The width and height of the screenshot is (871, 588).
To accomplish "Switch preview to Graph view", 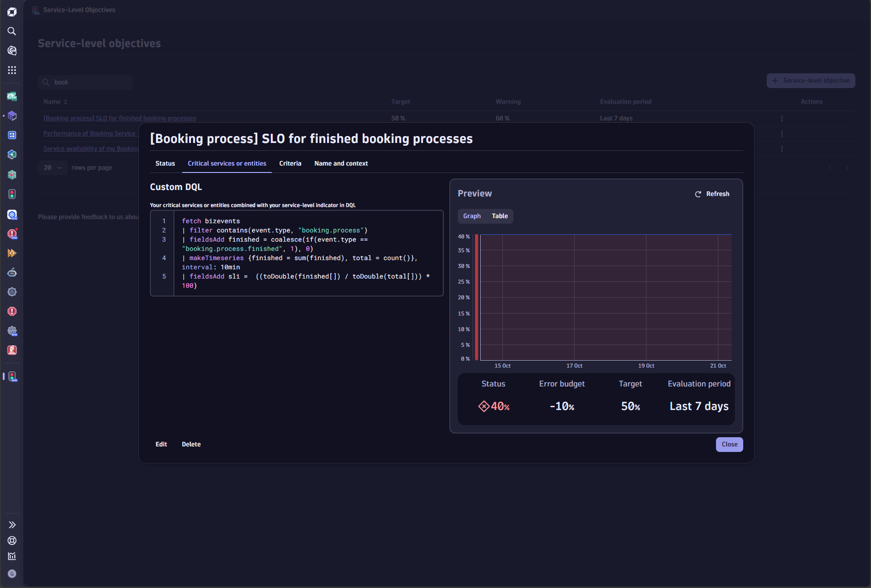I will point(471,216).
